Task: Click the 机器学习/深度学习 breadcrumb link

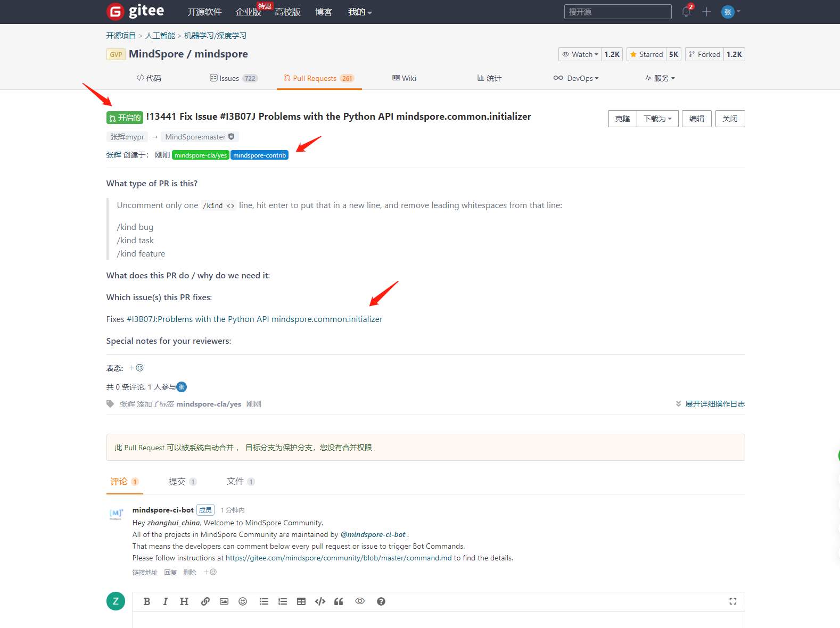Action: (x=215, y=36)
